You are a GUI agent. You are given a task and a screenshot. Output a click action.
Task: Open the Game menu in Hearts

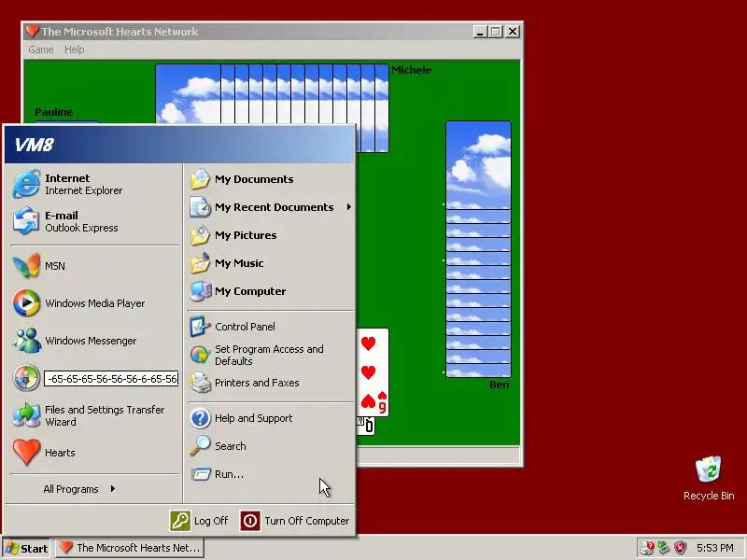point(40,49)
